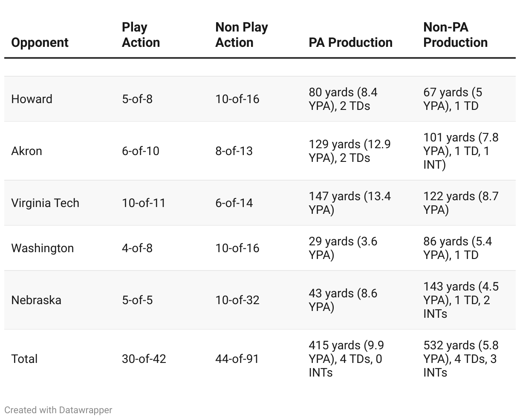Screen dimensions: 520x420
Task: Click the Play Action column header
Action: click(141, 35)
